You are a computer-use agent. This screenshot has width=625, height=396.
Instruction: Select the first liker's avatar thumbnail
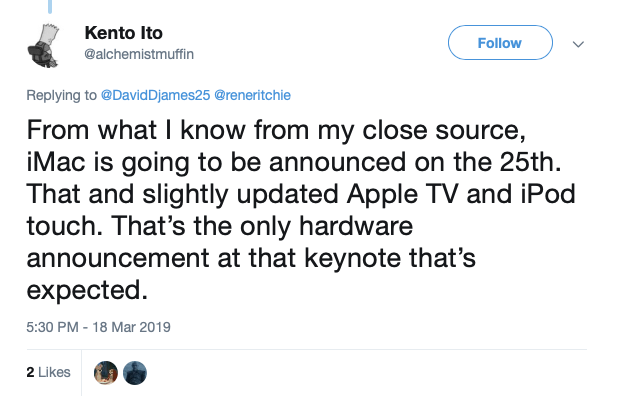(x=106, y=373)
